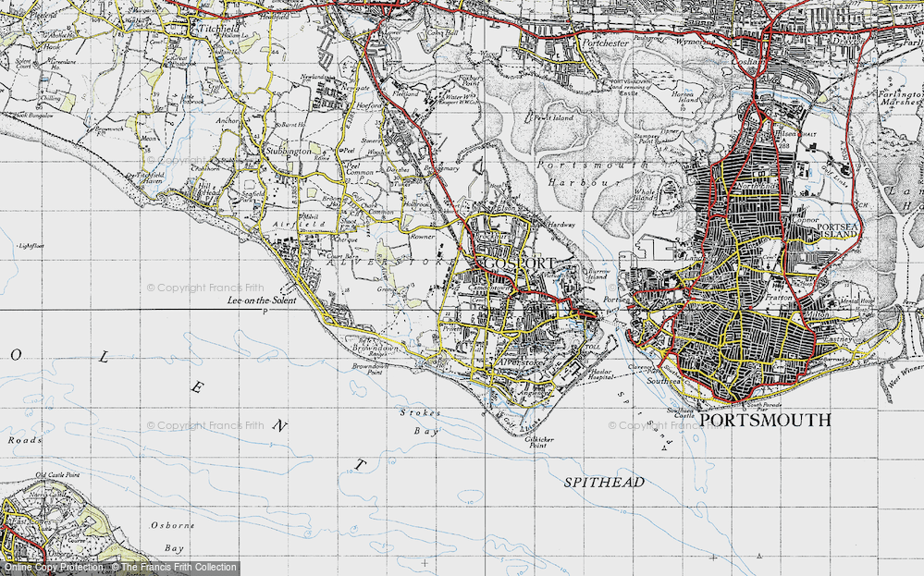Screen dimensions: 924x576
Task: Click the Fleetland label
Action: pos(406,93)
